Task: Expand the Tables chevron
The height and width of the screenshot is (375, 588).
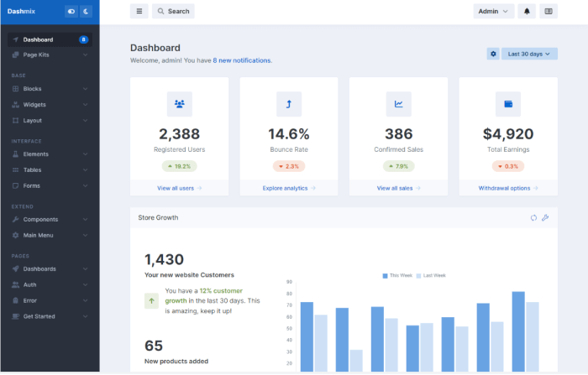Action: click(85, 169)
